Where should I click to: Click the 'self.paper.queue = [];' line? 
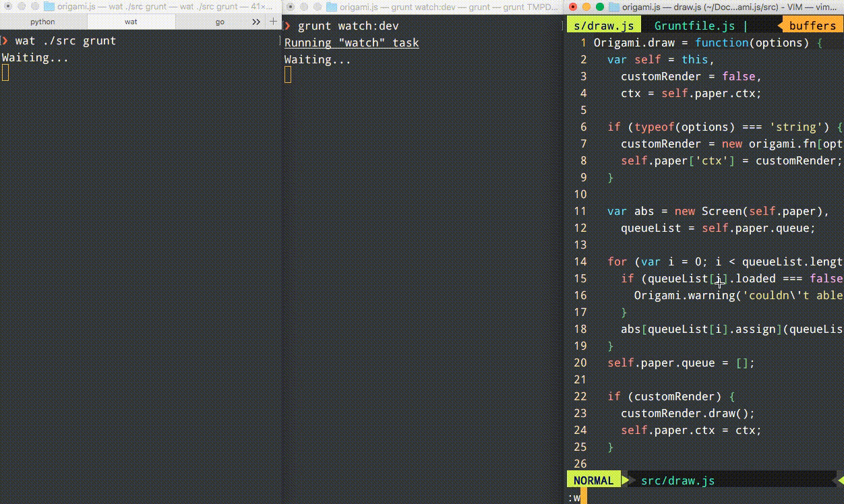681,363
